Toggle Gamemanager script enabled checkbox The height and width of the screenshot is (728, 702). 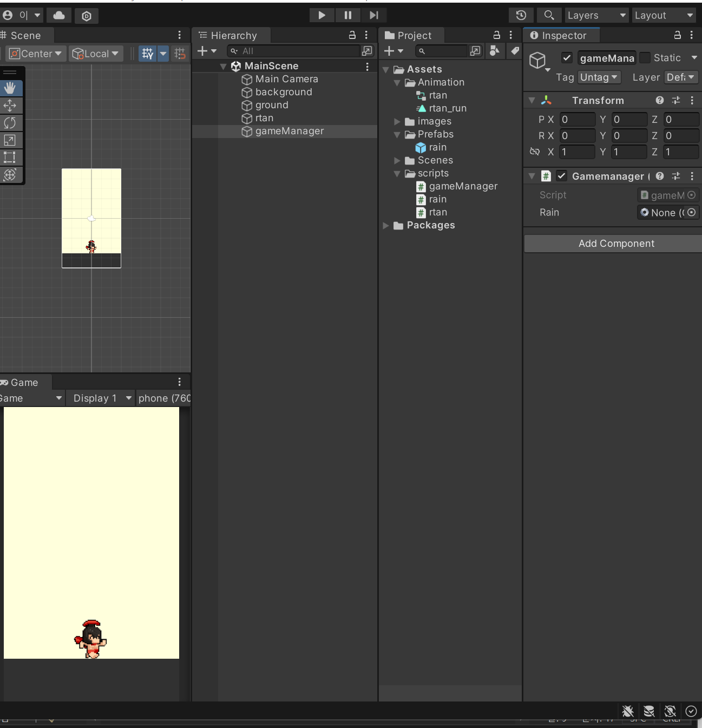point(562,176)
